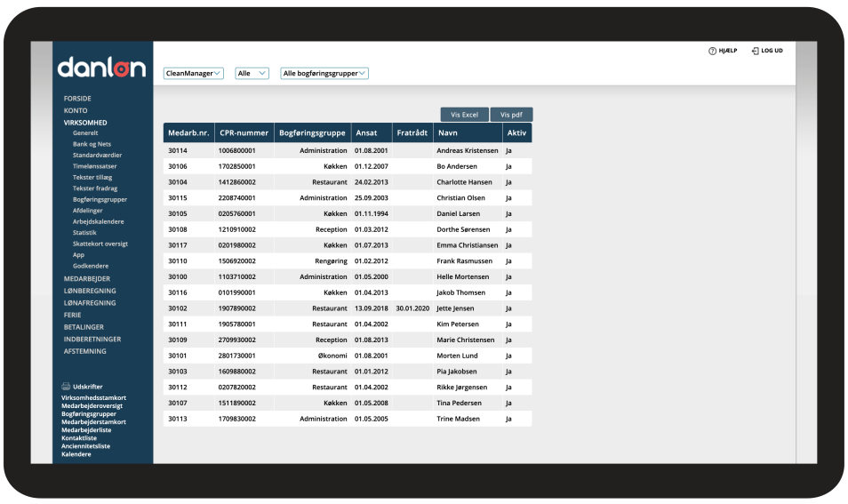Screen dimensions: 848x504
Task: Export the list with Vis Excel
Action: coord(464,115)
